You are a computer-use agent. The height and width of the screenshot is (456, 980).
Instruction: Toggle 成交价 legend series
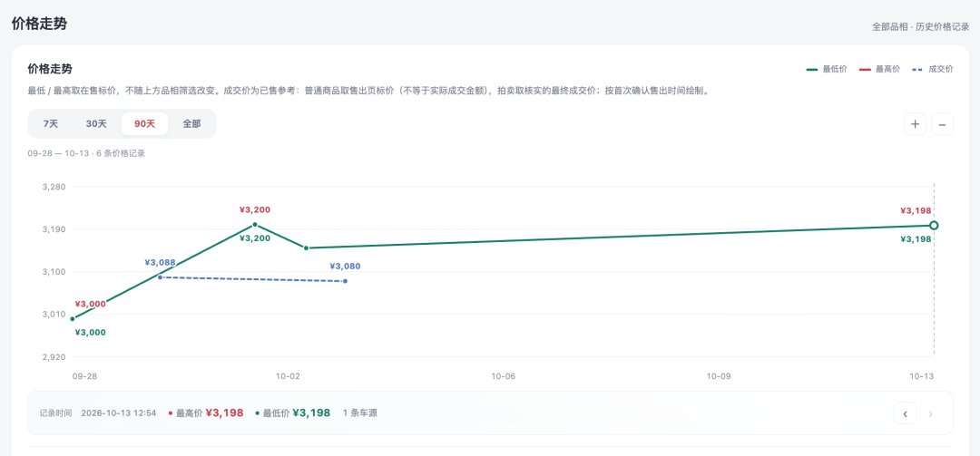click(933, 69)
